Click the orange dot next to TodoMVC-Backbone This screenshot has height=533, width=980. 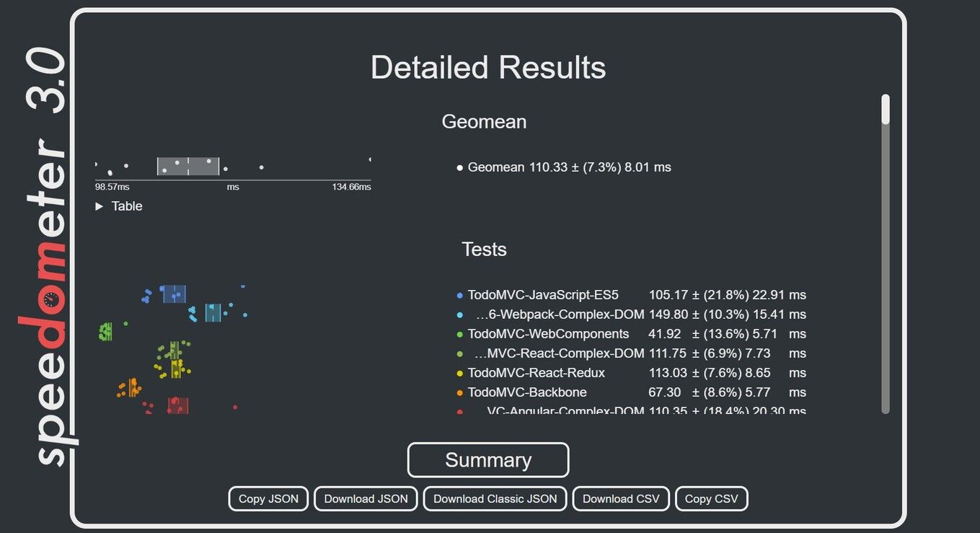[x=459, y=392]
